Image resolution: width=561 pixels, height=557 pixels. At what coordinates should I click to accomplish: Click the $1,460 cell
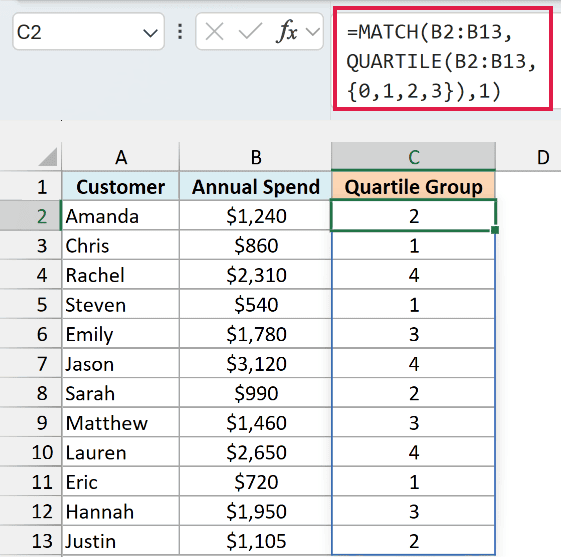255,422
